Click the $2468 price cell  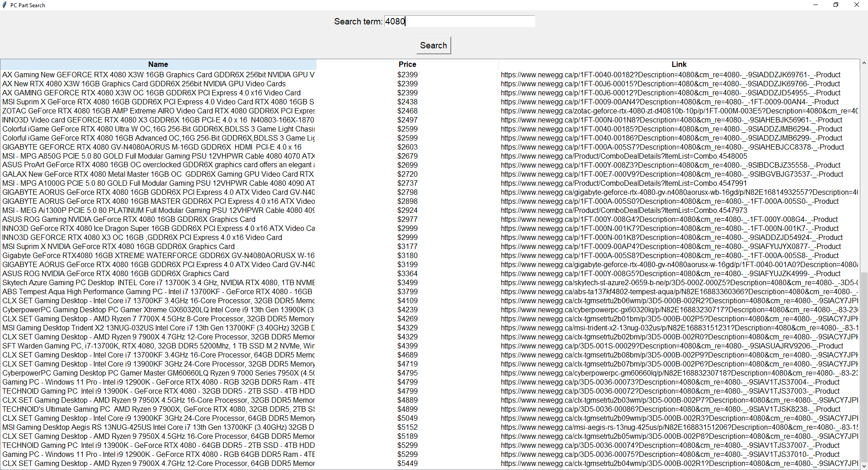(407, 111)
